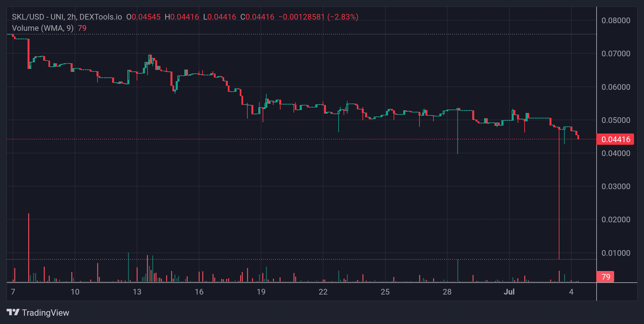Click the date label 25 on time axis
Viewport: 644px width, 324px height.
coord(385,292)
